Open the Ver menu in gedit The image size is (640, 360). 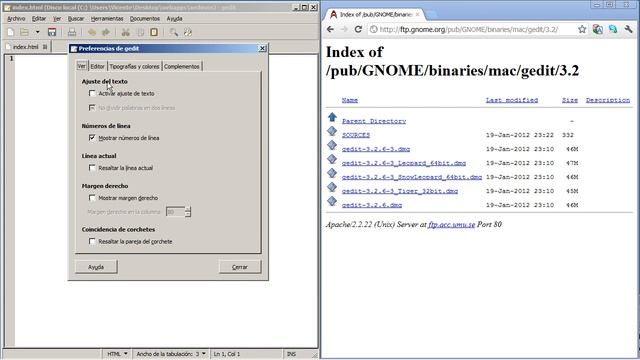[57, 19]
